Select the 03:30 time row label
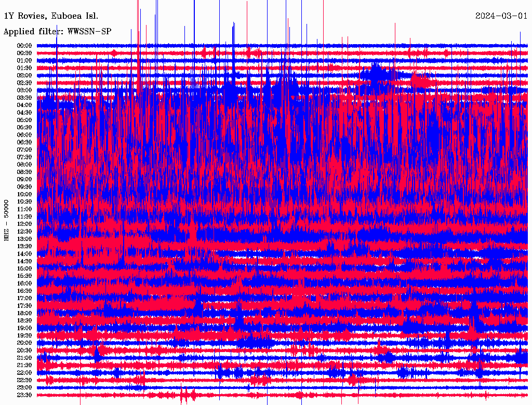The height and width of the screenshot is (405, 532). pos(25,98)
